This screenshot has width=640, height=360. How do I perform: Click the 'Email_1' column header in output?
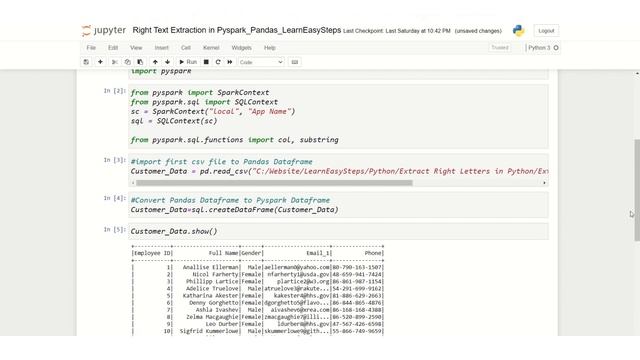(x=318, y=253)
